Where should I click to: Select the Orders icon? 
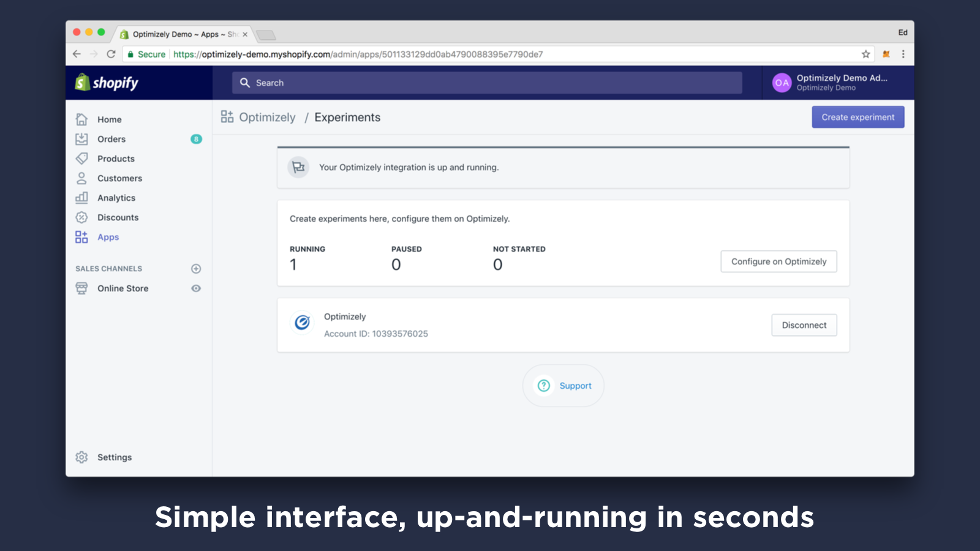[81, 139]
